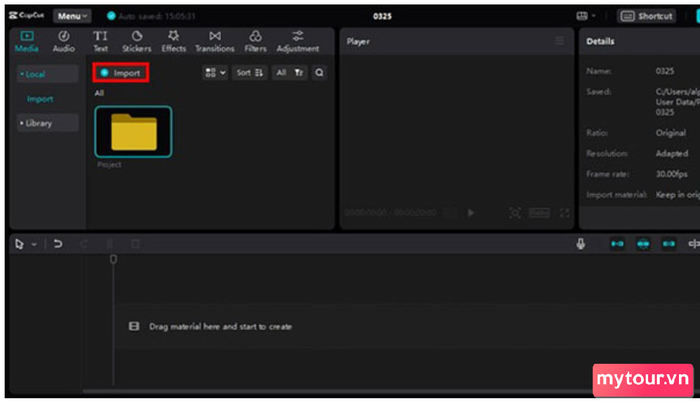Switch to the Adjustment tab
The image size is (700, 405).
(298, 41)
